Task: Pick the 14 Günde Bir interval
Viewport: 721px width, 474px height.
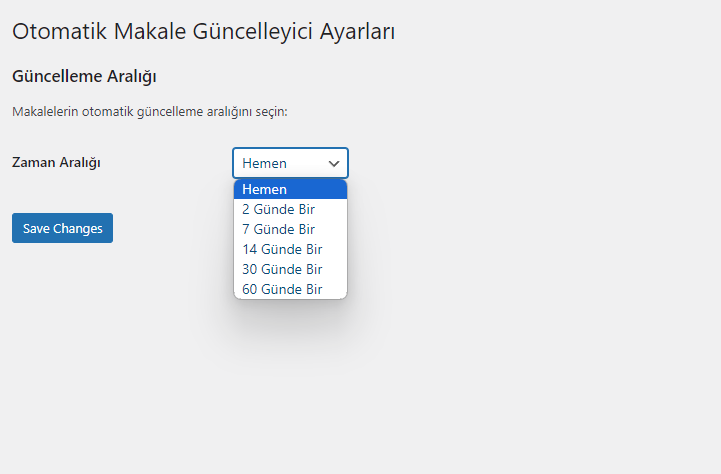Action: click(290, 249)
